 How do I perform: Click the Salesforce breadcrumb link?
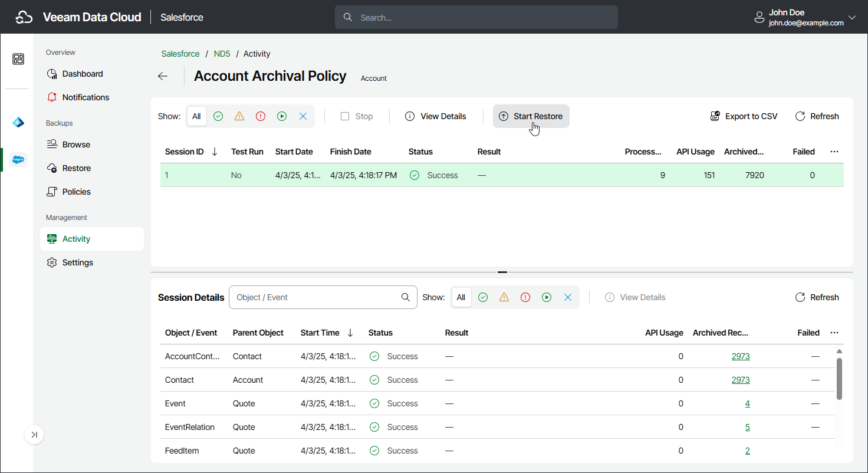click(x=180, y=54)
